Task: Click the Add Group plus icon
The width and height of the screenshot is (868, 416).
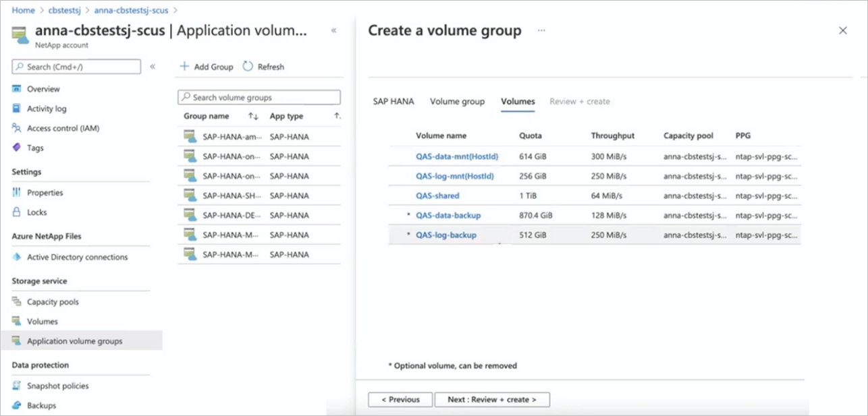Action: click(x=184, y=66)
